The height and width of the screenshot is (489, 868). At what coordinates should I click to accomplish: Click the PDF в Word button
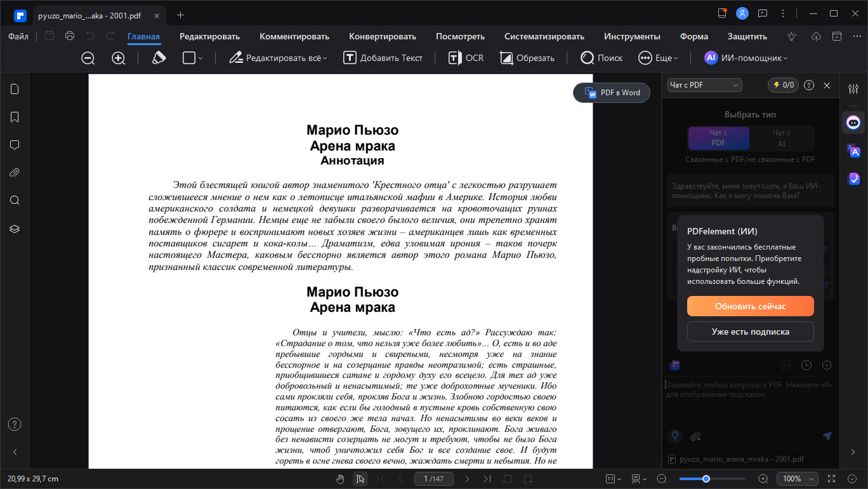point(612,93)
